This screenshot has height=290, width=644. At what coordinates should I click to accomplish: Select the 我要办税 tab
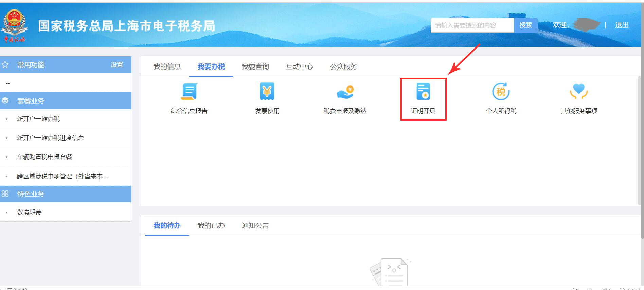(211, 66)
